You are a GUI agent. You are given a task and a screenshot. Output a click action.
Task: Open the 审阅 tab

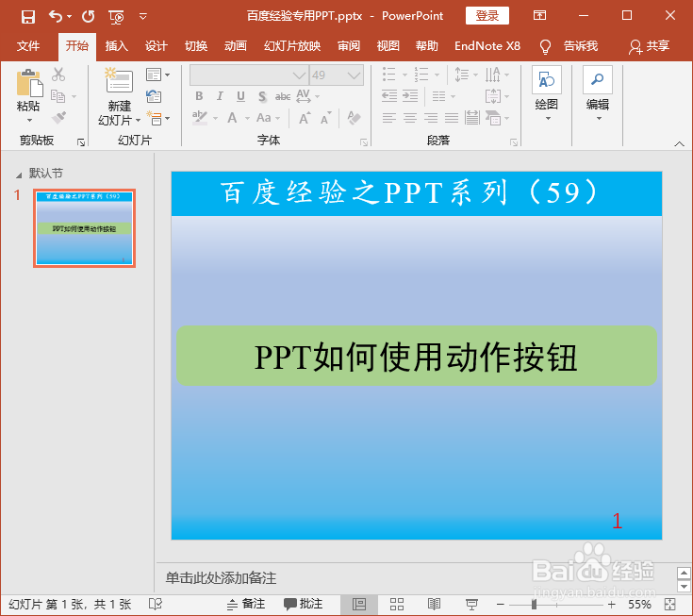[349, 45]
